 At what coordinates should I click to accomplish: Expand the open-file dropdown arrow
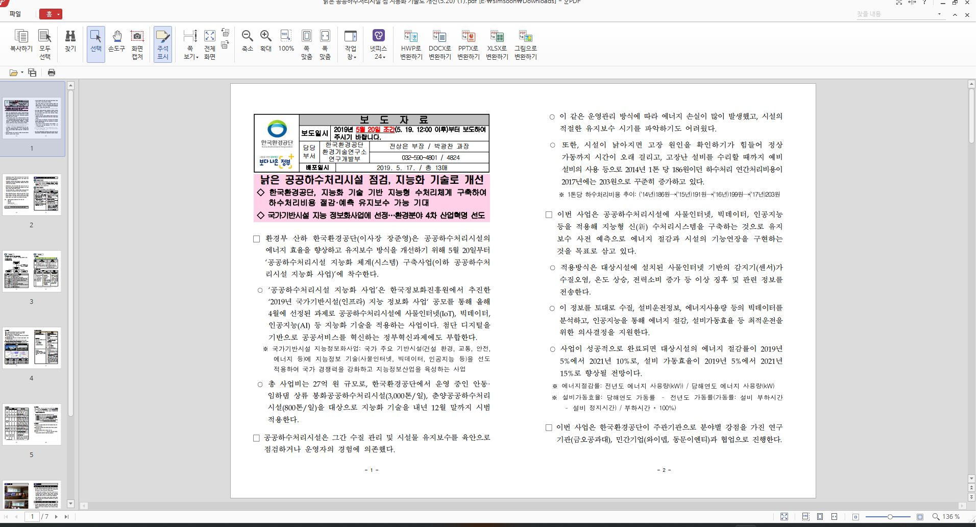pos(22,73)
